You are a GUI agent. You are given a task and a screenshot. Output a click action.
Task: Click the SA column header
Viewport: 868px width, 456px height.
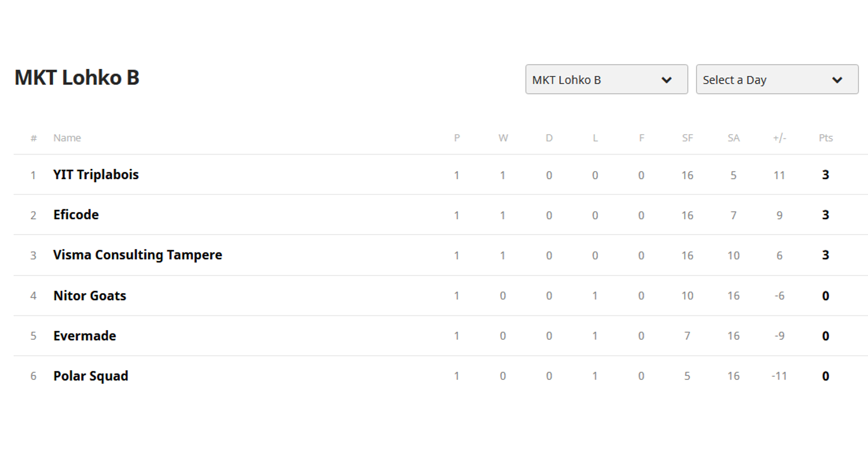(733, 138)
